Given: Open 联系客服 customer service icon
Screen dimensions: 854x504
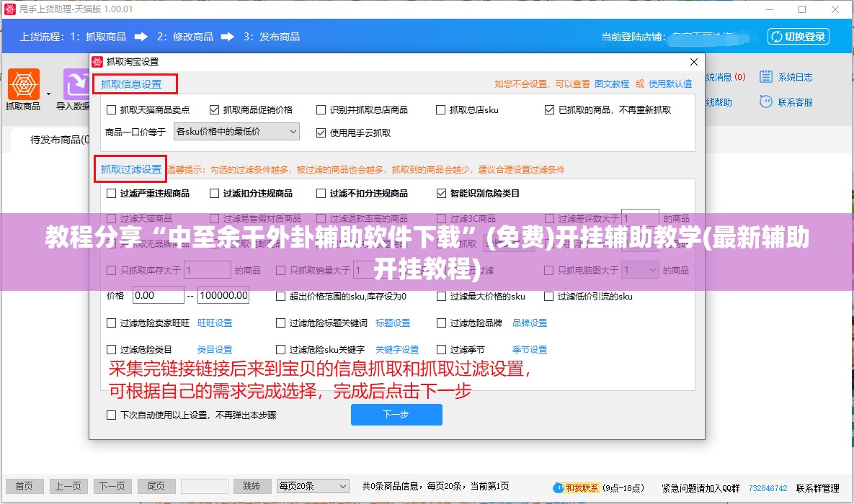Looking at the screenshot, I should tap(766, 102).
